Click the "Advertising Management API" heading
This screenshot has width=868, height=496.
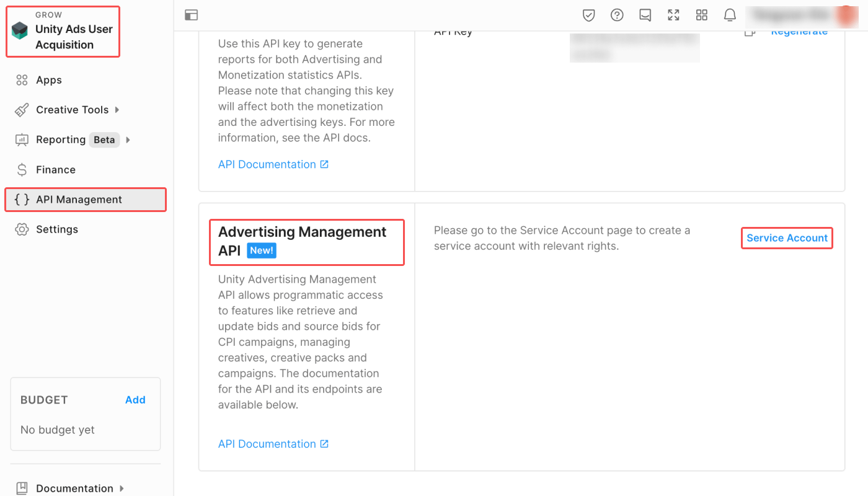pyautogui.click(x=303, y=241)
